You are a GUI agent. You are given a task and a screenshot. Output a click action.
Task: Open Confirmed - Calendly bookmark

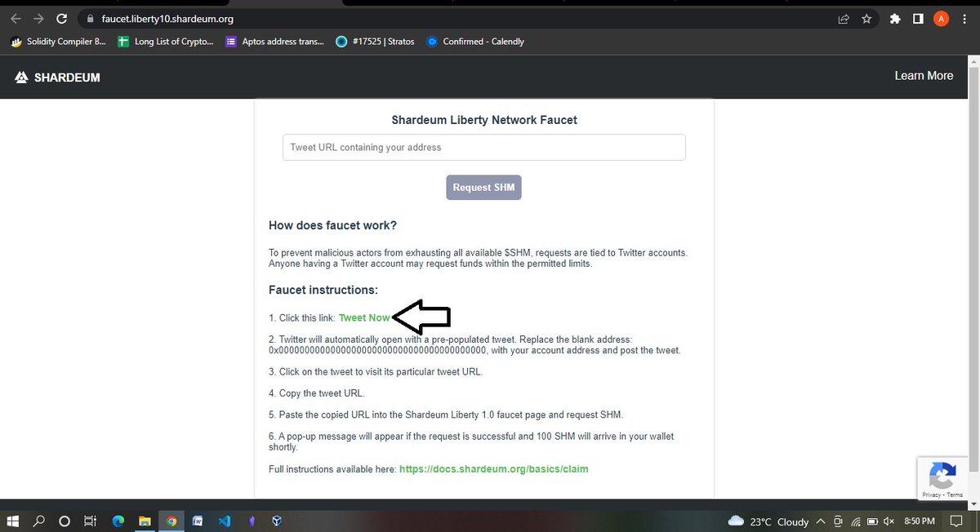pos(475,42)
